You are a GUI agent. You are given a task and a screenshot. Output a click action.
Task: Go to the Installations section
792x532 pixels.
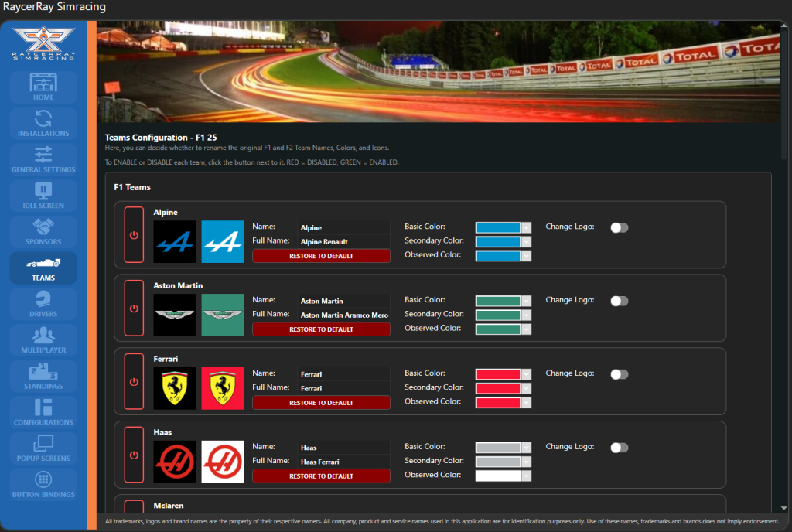tap(43, 124)
